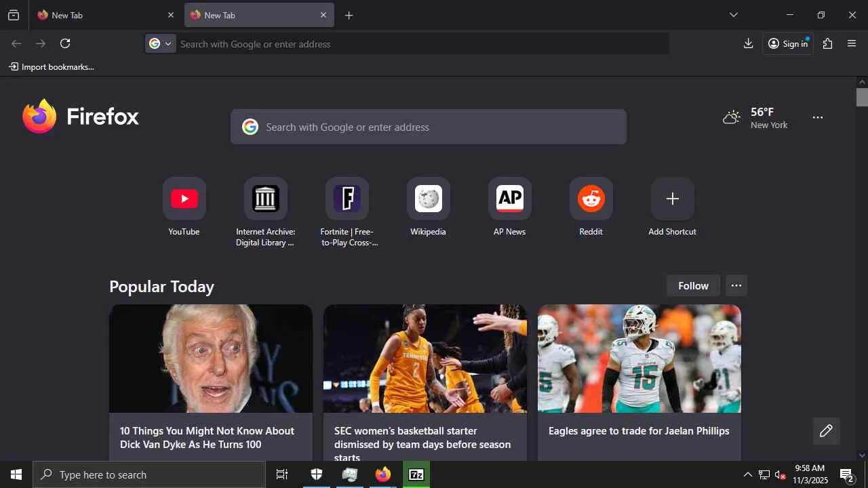Image resolution: width=868 pixels, height=488 pixels.
Task: Close the active second New Tab
Action: pos(323,15)
